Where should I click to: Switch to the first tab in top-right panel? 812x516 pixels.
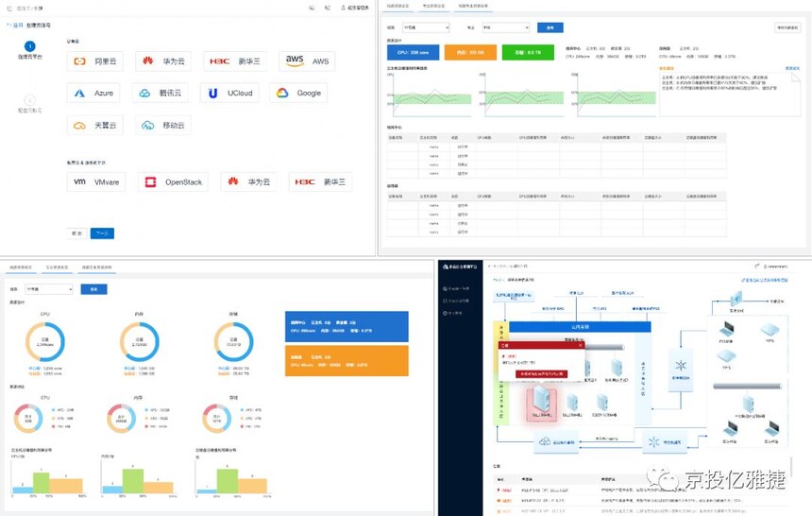tap(398, 6)
